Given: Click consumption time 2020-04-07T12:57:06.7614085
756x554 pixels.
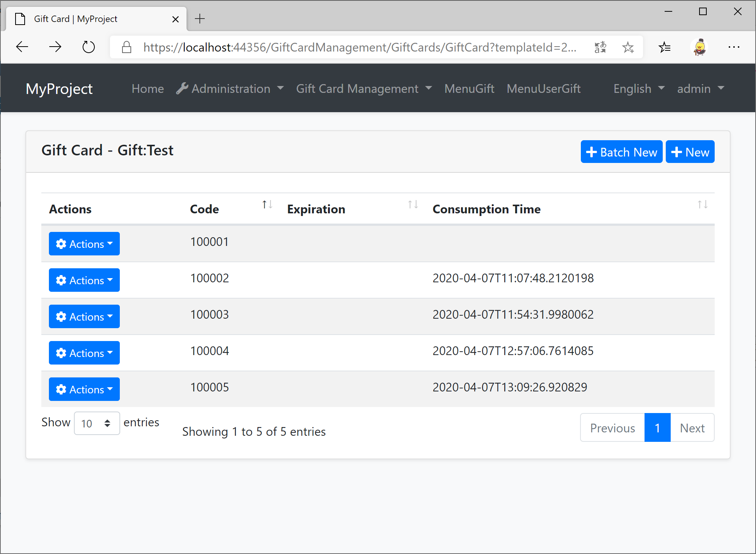Looking at the screenshot, I should tap(513, 351).
